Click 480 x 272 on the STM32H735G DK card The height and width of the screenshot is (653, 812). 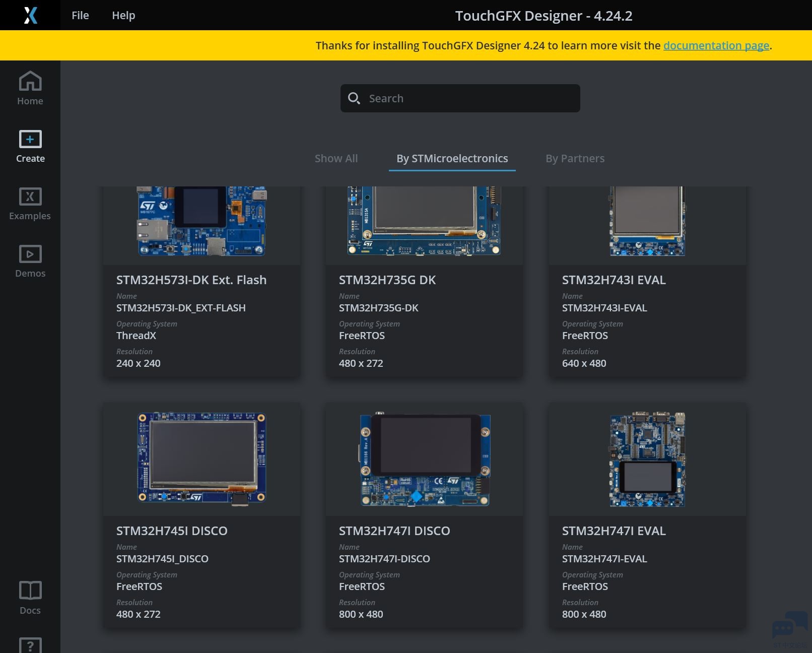click(361, 363)
